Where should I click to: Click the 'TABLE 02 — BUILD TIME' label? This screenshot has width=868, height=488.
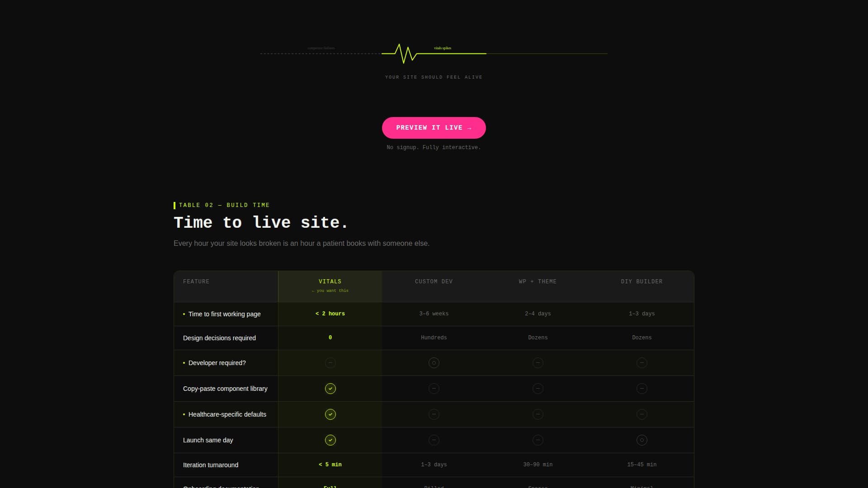pos(224,205)
